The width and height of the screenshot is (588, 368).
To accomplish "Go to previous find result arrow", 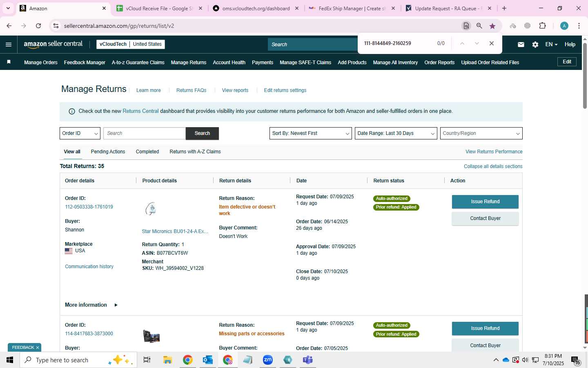I will tap(462, 43).
